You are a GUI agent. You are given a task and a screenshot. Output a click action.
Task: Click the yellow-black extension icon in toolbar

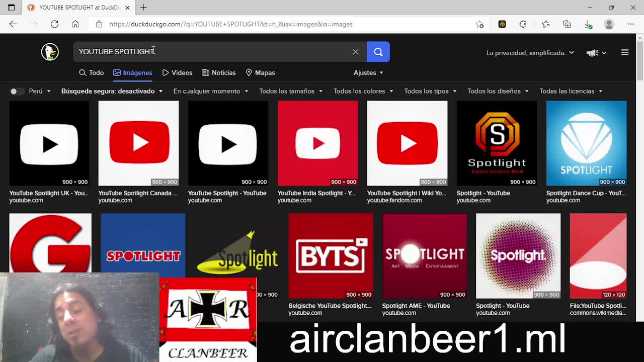(x=502, y=24)
